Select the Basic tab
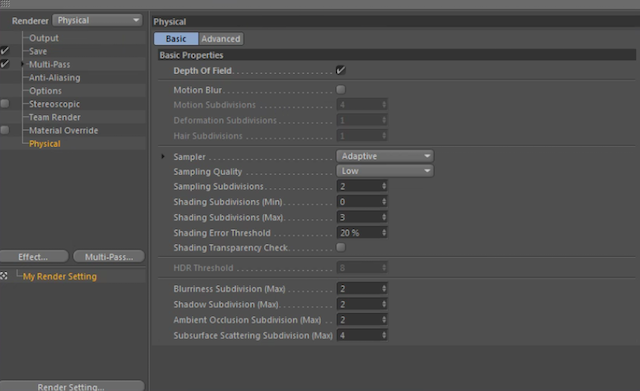This screenshot has height=391, width=640. pyautogui.click(x=176, y=39)
